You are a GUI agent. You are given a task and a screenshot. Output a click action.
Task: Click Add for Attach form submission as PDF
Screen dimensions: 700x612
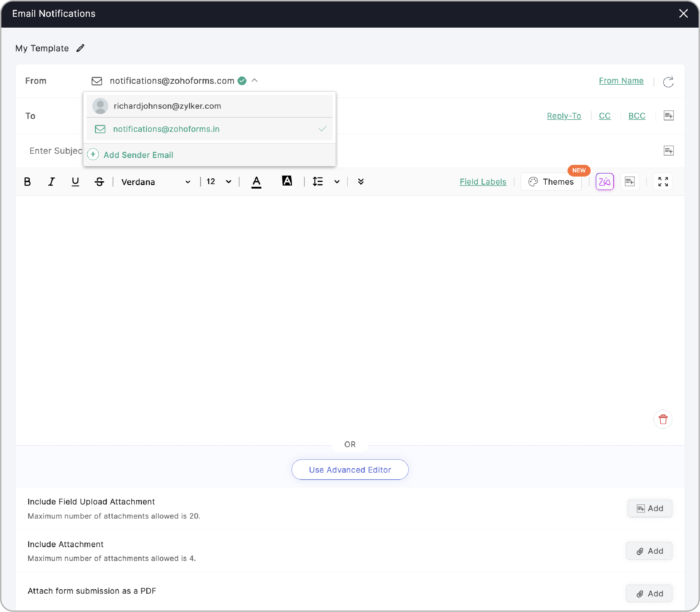pos(649,594)
